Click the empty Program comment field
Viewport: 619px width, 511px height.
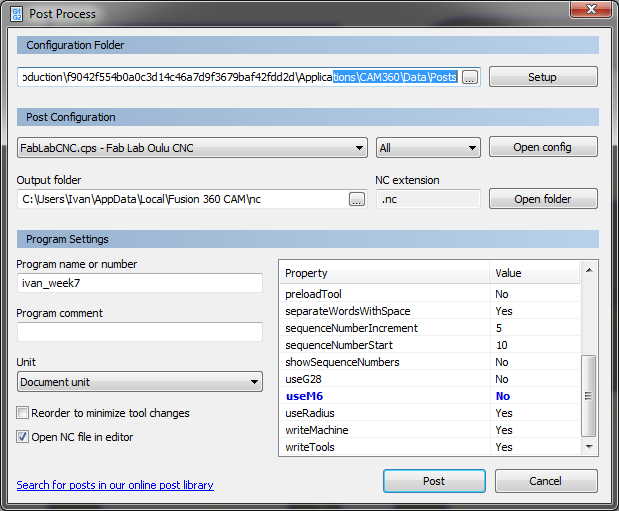tap(140, 332)
